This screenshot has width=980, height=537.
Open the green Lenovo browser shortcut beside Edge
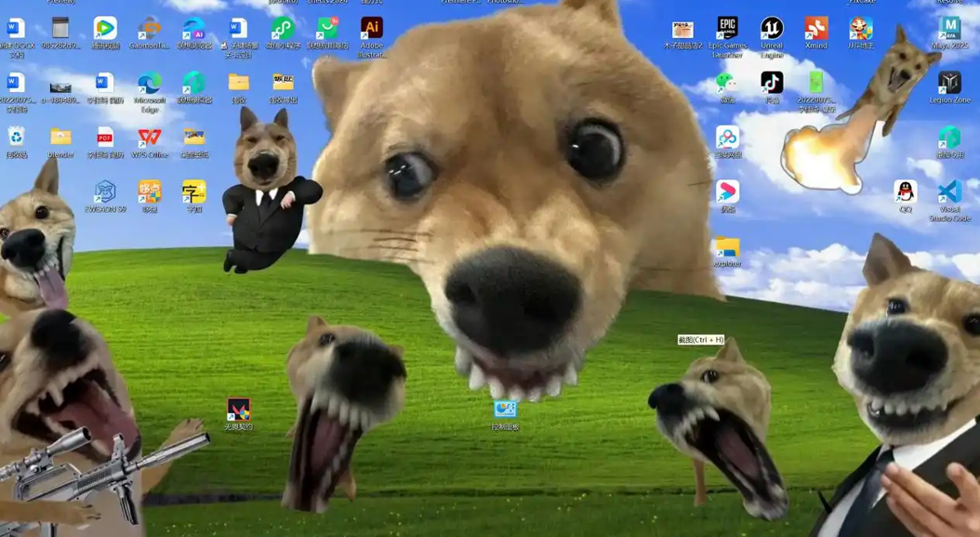click(193, 83)
